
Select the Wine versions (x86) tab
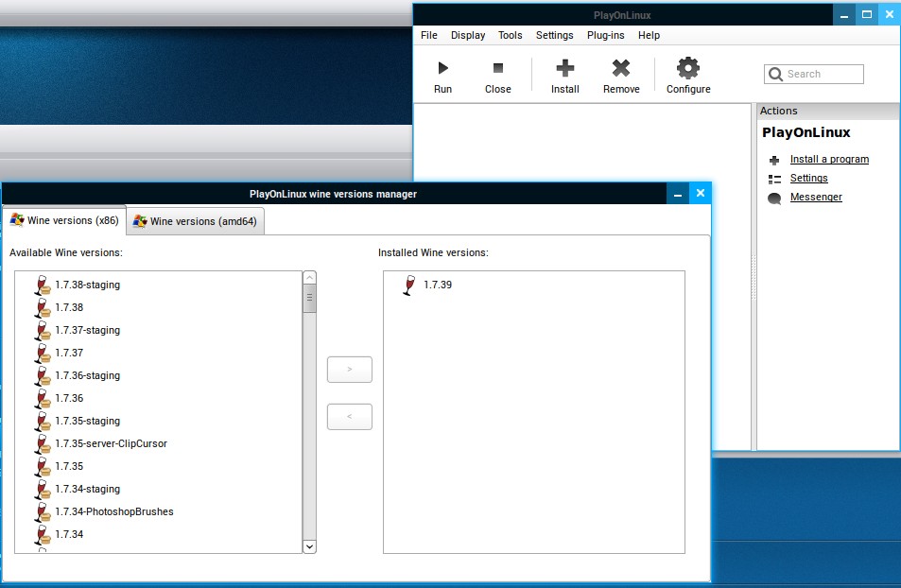[64, 221]
